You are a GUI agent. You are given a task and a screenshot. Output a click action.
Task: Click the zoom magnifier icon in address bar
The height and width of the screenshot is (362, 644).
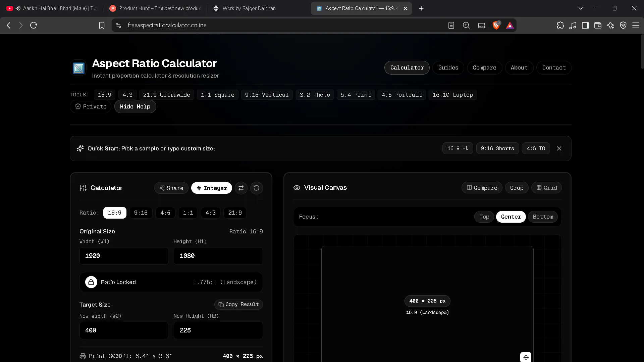coord(466,25)
